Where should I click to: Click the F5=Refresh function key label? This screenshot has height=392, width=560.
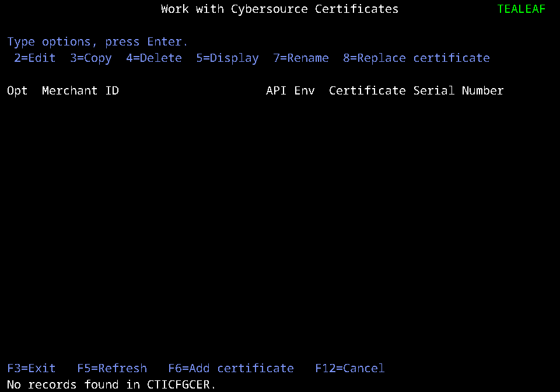(112, 368)
